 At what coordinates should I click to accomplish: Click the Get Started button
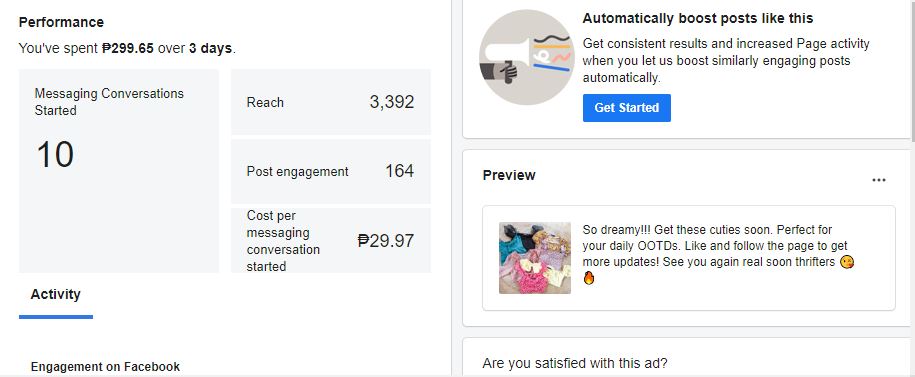627,108
